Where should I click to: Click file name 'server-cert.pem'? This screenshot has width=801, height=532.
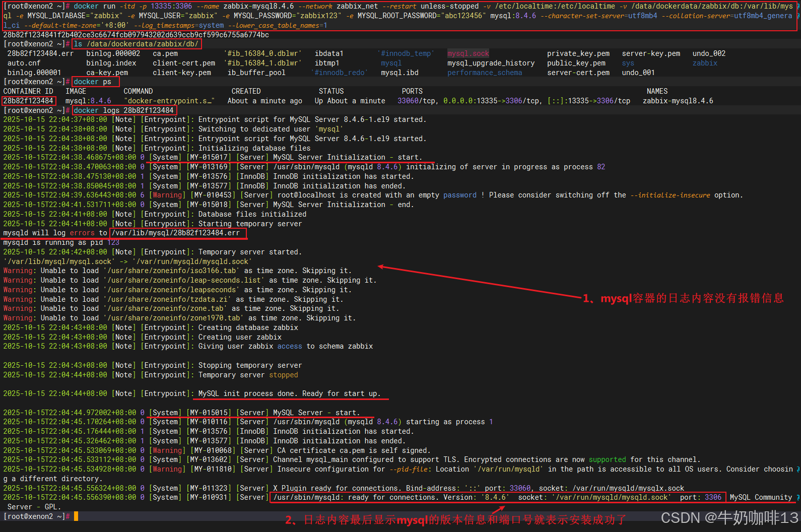(x=578, y=73)
